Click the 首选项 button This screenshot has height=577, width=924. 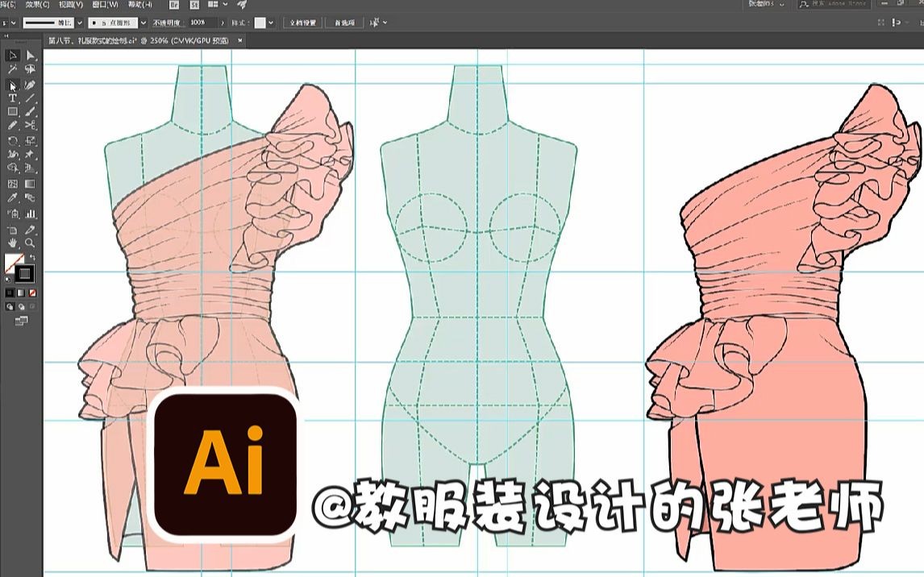[346, 23]
